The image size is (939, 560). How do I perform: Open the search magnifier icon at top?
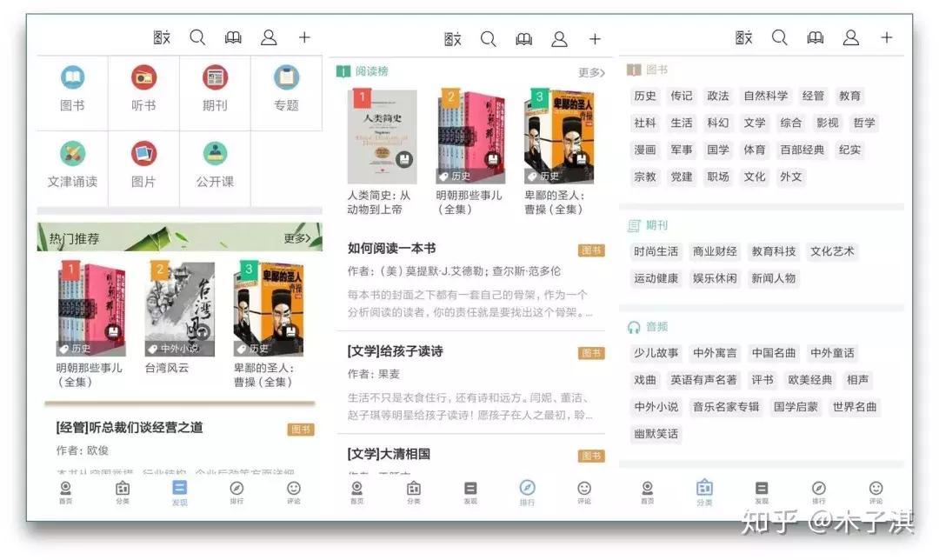coord(197,37)
